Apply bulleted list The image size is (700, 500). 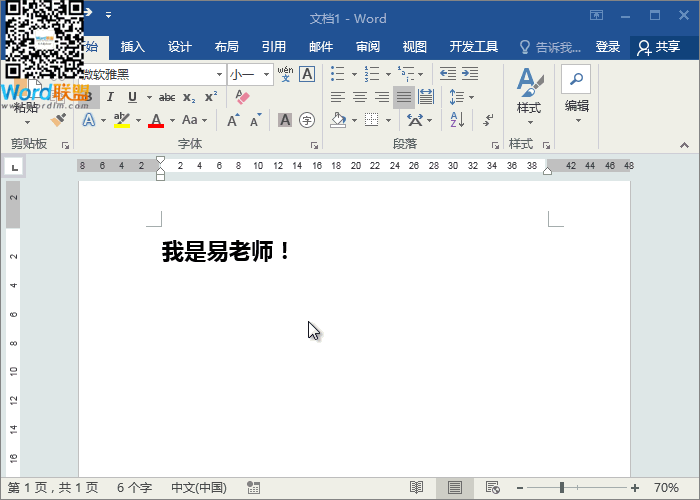click(338, 74)
